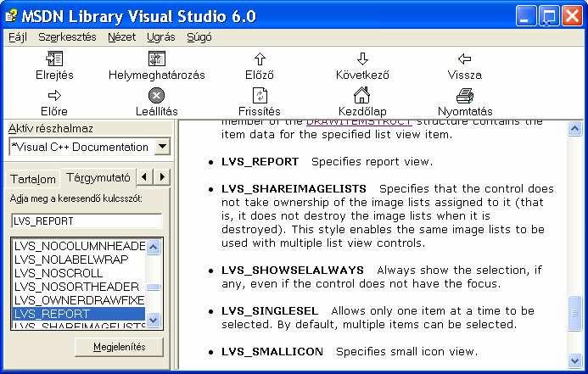The width and height of the screenshot is (588, 374).
Task: Switch to the Tárgymutató tab
Action: 98,177
